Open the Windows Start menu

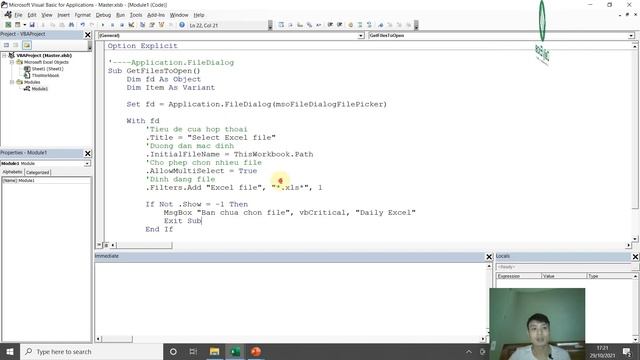[10, 351]
